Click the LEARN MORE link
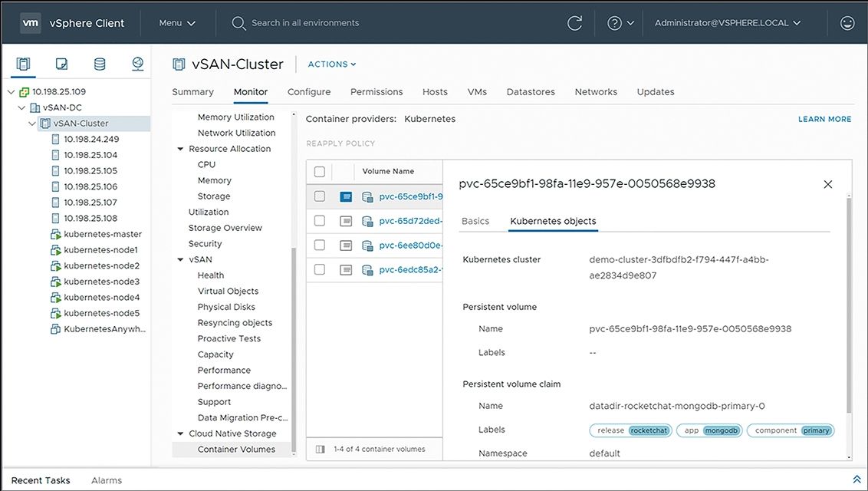The width and height of the screenshot is (868, 491). pyautogui.click(x=824, y=119)
